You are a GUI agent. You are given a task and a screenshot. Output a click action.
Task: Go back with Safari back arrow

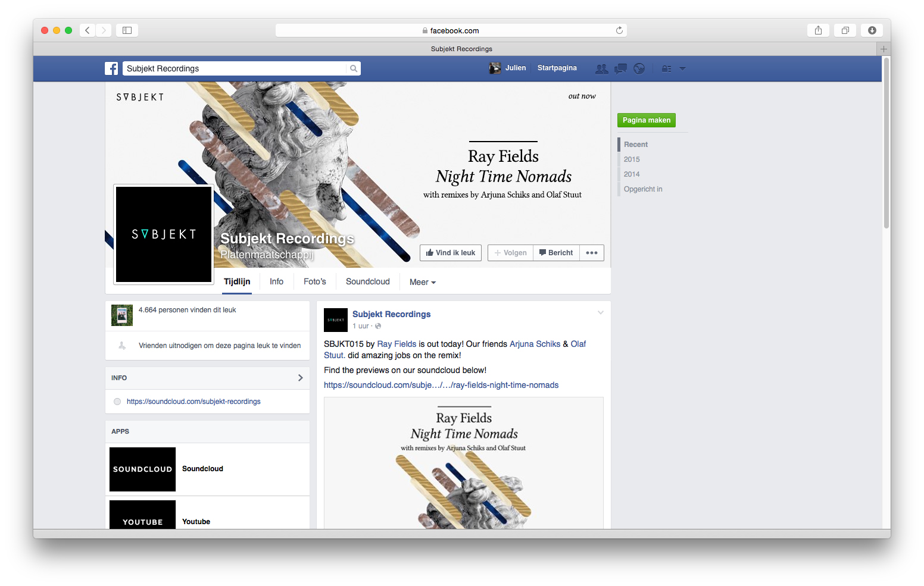(x=88, y=30)
